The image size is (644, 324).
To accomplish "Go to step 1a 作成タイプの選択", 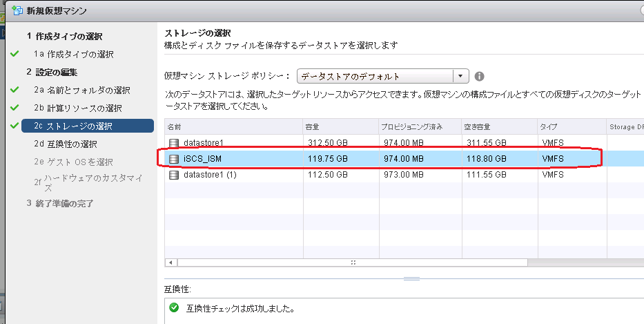I will coord(73,54).
